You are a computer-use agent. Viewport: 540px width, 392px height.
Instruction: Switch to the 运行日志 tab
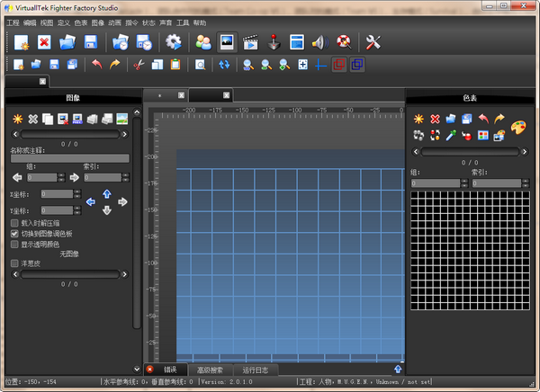256,370
